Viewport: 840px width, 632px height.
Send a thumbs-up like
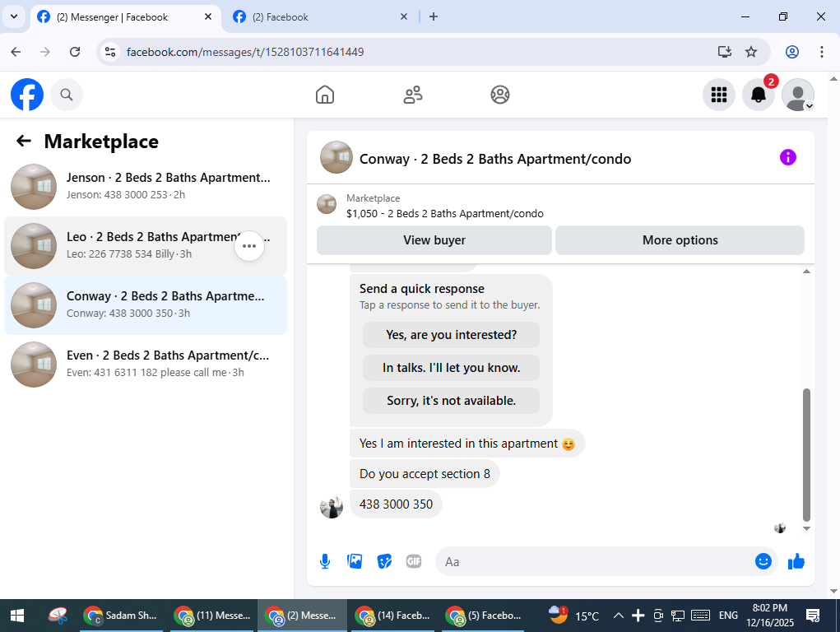(x=796, y=561)
